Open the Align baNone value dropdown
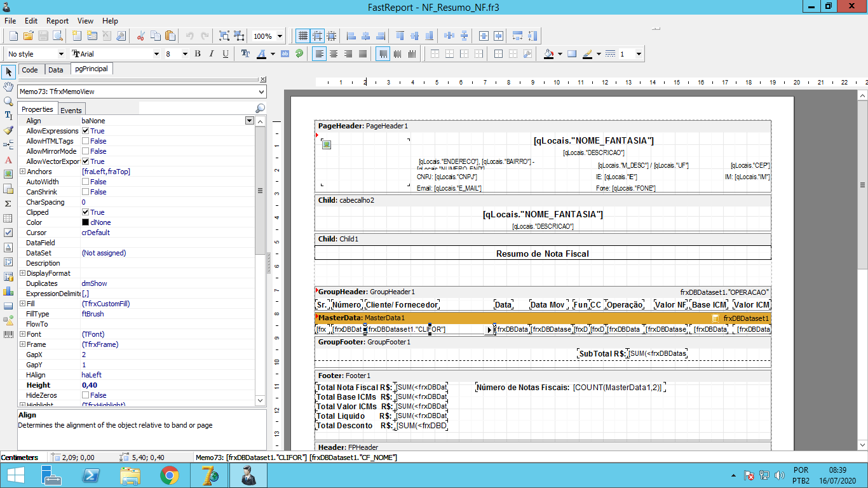Viewport: 868px width, 488px height. (250, 121)
